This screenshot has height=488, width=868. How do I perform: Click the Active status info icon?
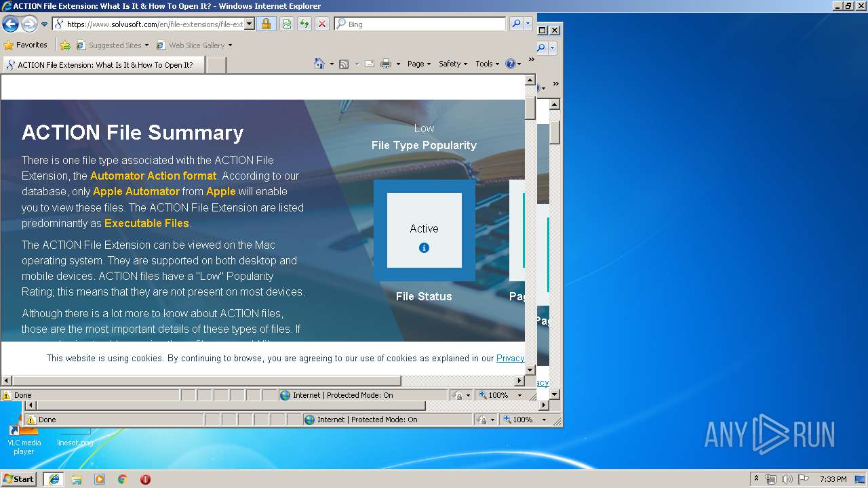point(425,247)
